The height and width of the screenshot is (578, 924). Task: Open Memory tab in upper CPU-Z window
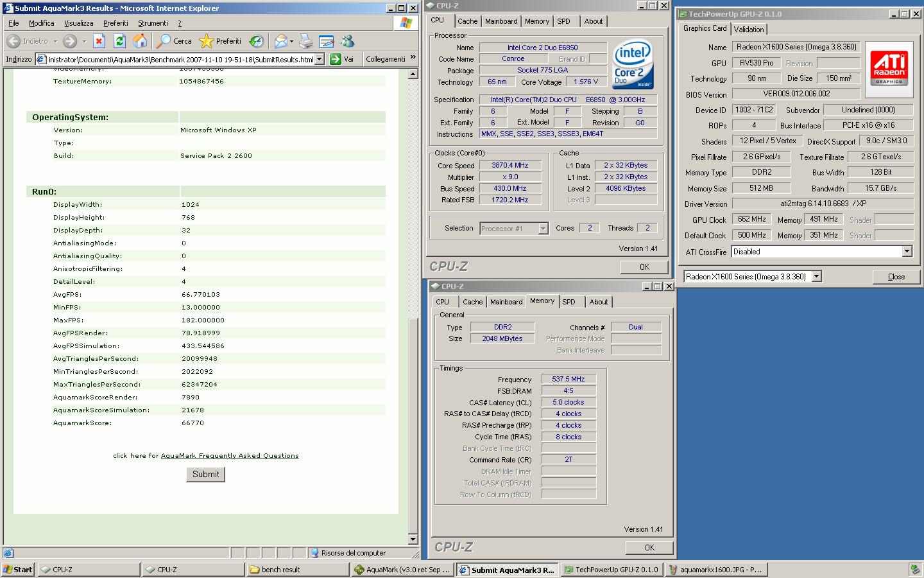click(x=537, y=21)
